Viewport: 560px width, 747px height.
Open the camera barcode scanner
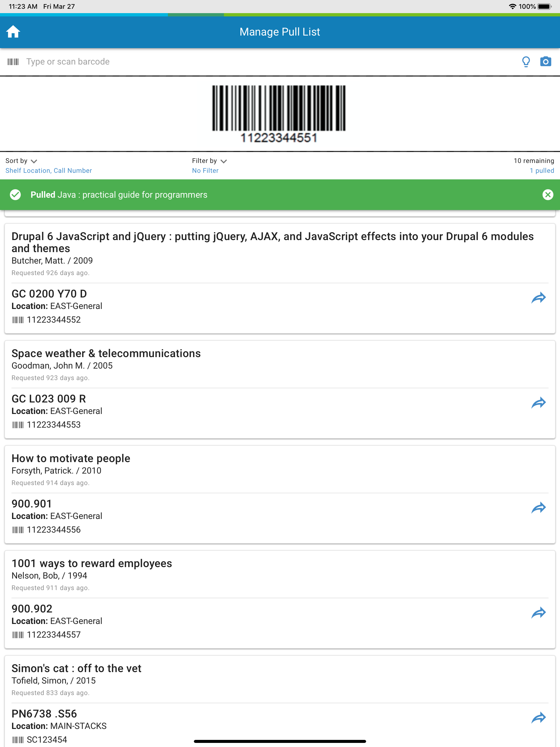pos(546,62)
